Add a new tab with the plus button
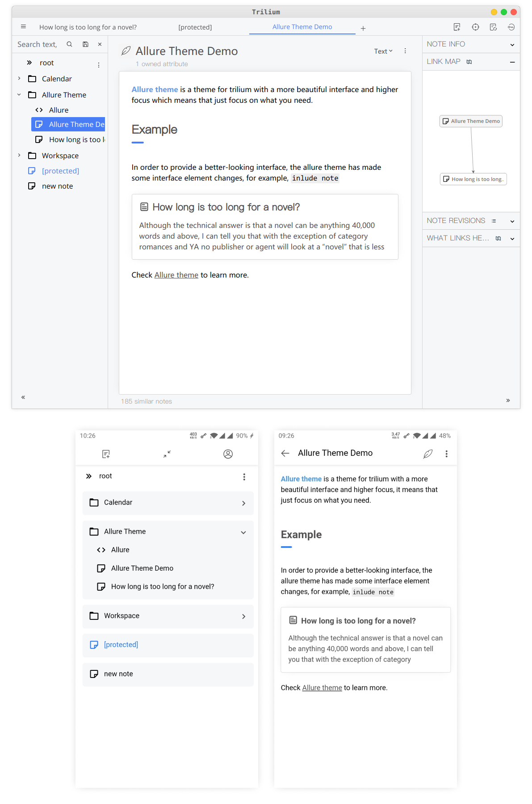The image size is (532, 804). (x=363, y=28)
